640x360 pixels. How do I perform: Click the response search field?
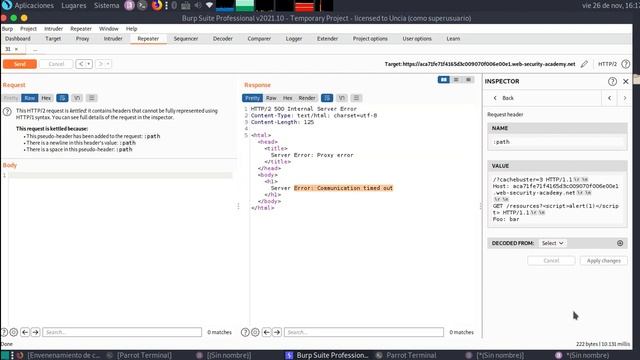364,332
